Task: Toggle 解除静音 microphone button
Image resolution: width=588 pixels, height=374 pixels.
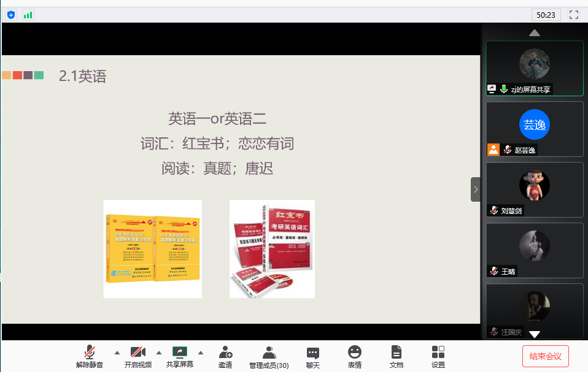Action: point(90,352)
